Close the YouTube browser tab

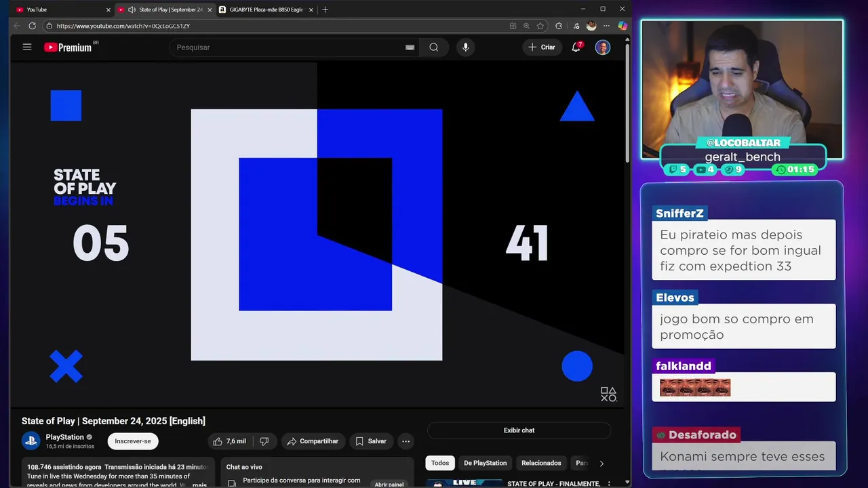click(x=108, y=9)
